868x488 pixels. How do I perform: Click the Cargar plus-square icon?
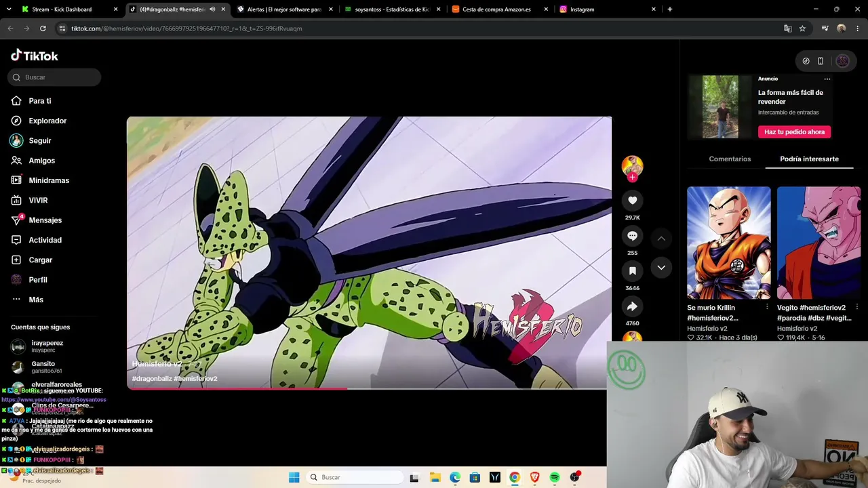coord(16,260)
